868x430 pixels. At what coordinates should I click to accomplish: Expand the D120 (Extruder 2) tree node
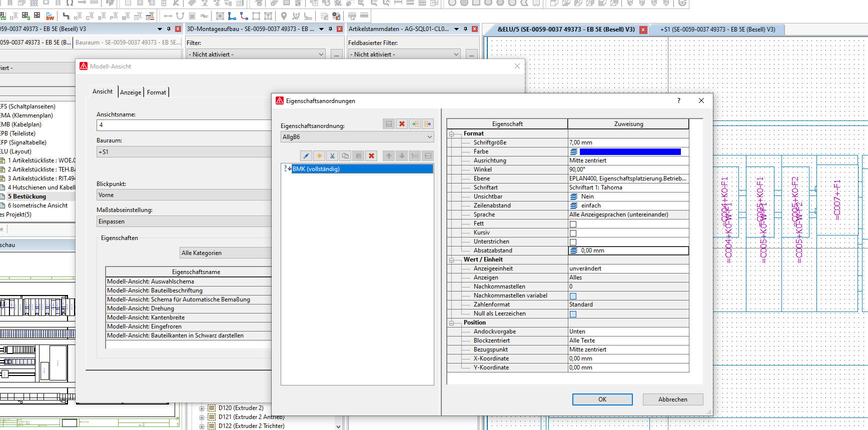202,408
